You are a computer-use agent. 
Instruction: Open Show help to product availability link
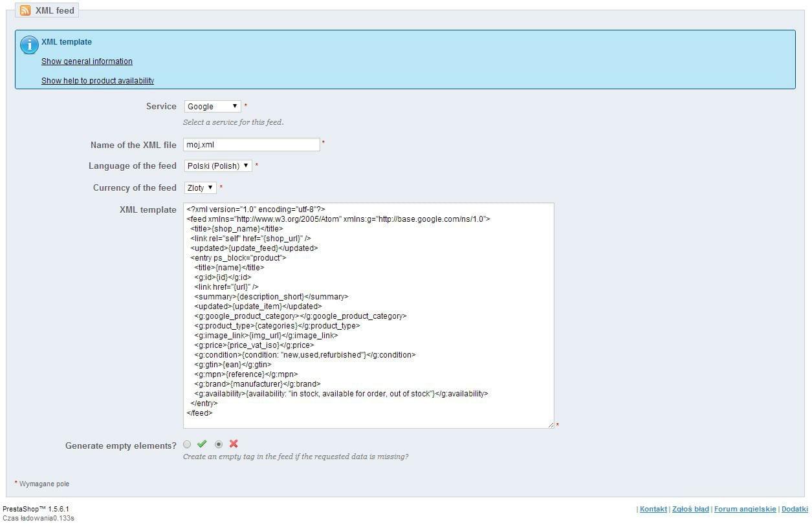[98, 81]
